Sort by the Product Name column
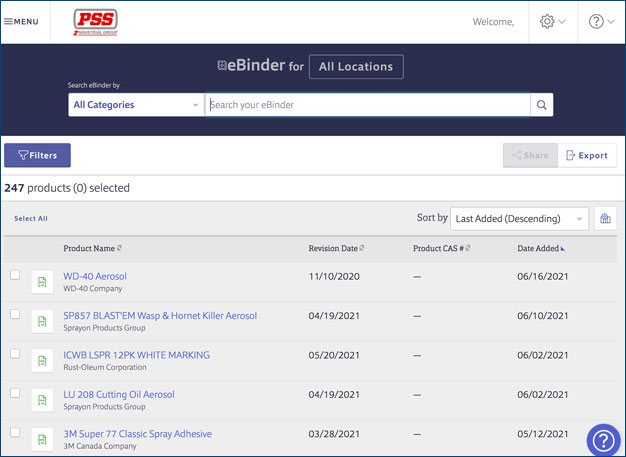The height and width of the screenshot is (457, 626). (x=93, y=248)
